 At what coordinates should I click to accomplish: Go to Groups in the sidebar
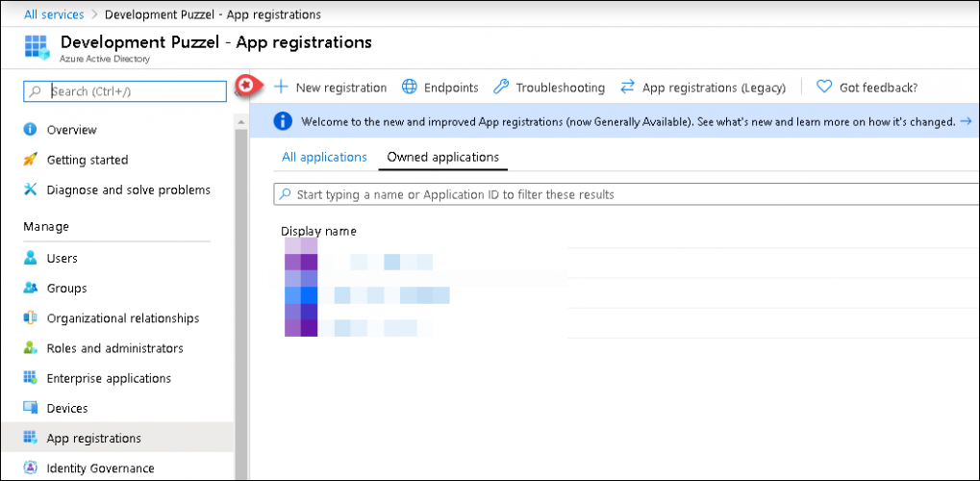pos(66,288)
